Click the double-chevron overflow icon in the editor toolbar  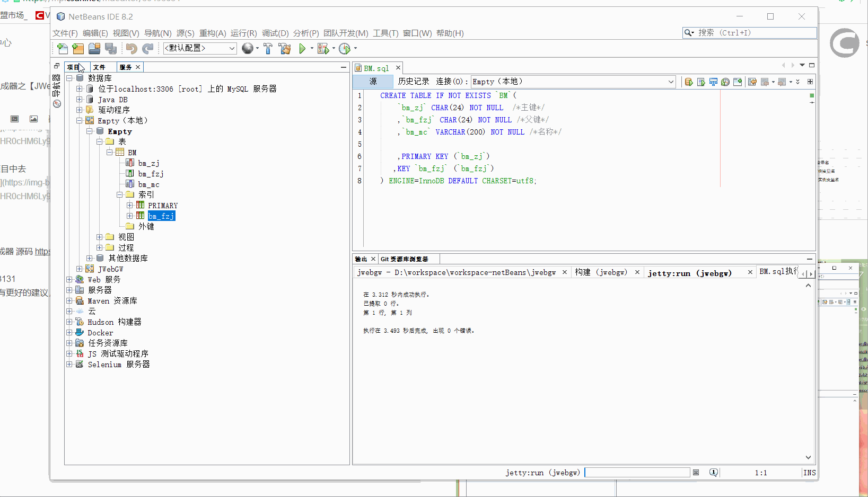[797, 82]
